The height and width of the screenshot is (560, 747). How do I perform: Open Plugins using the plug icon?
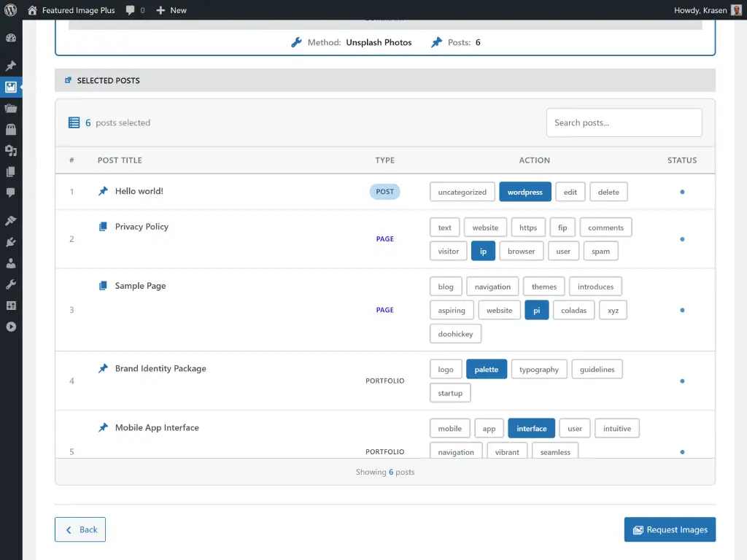point(11,241)
